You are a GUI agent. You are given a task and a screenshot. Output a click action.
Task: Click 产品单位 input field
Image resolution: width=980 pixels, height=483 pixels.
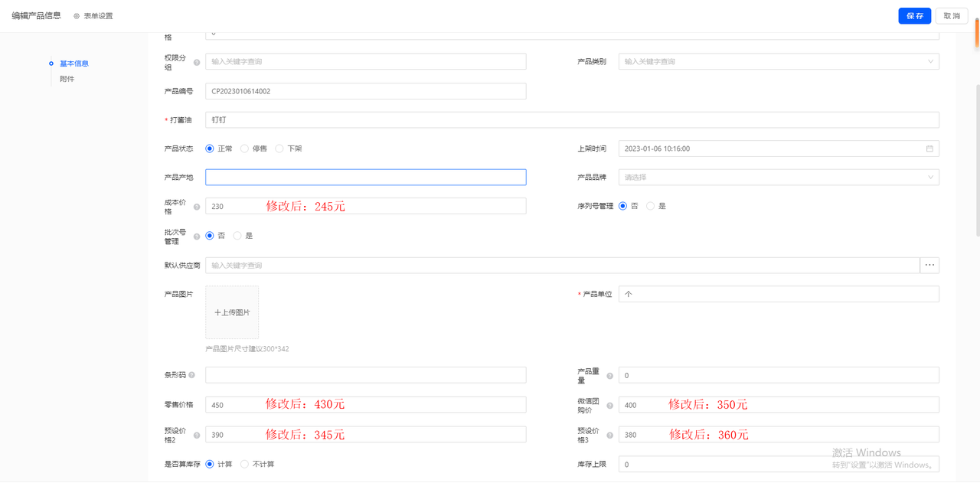pos(779,294)
